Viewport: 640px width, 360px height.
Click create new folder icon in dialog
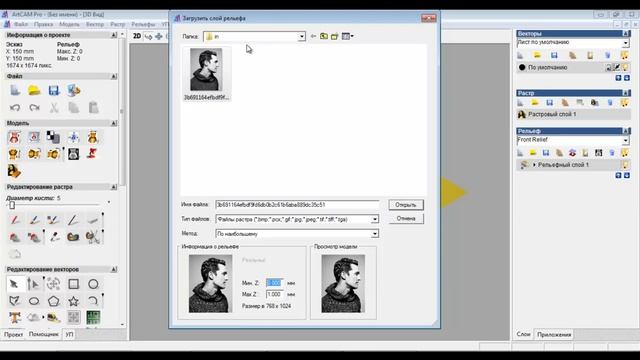pos(335,36)
